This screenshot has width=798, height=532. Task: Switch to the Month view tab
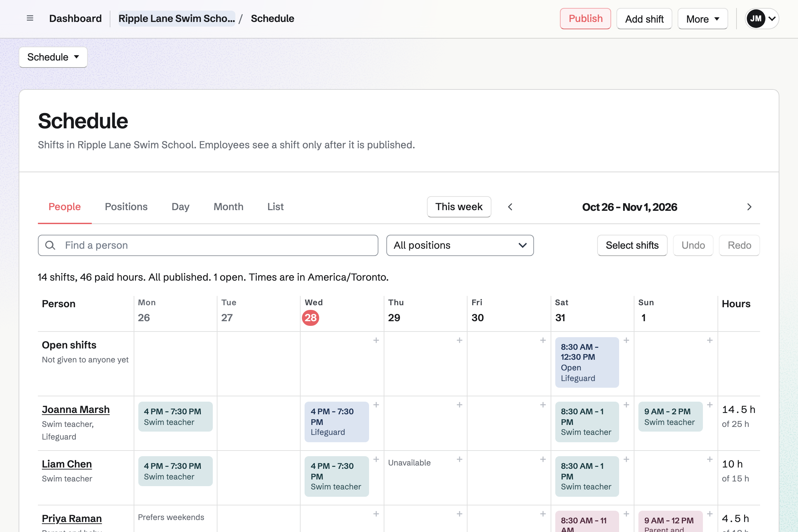click(228, 206)
